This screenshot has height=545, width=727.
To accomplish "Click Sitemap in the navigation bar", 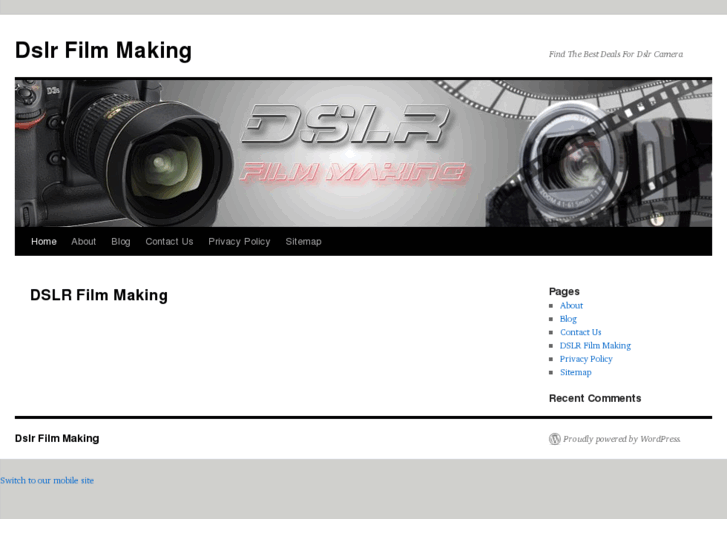I will [x=303, y=241].
